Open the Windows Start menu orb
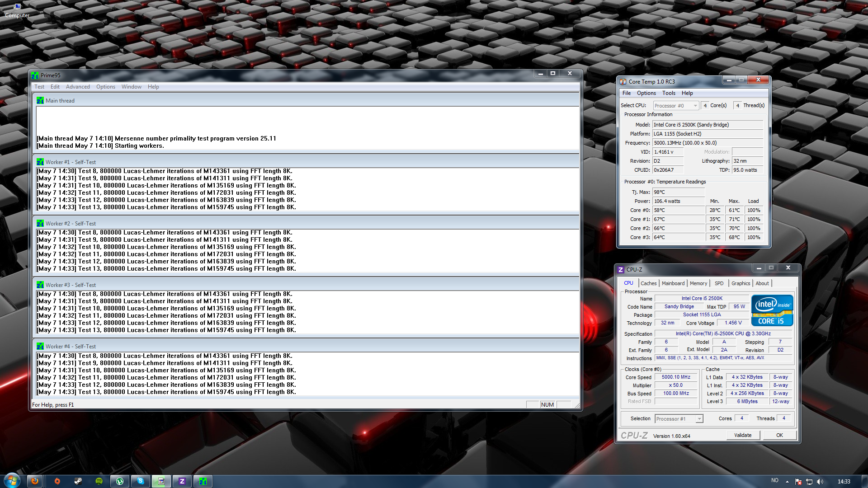 pos(12,480)
